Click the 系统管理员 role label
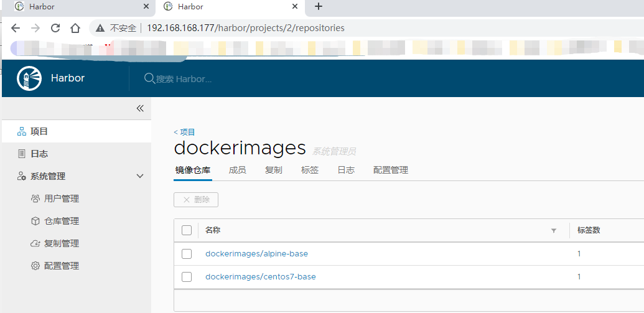Screen dimensions: 644x313 pyautogui.click(x=334, y=152)
